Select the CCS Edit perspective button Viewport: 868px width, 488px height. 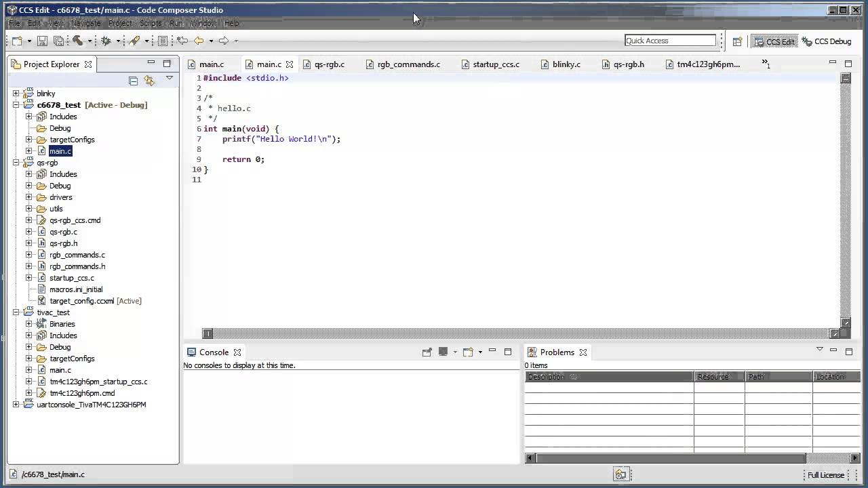774,41
